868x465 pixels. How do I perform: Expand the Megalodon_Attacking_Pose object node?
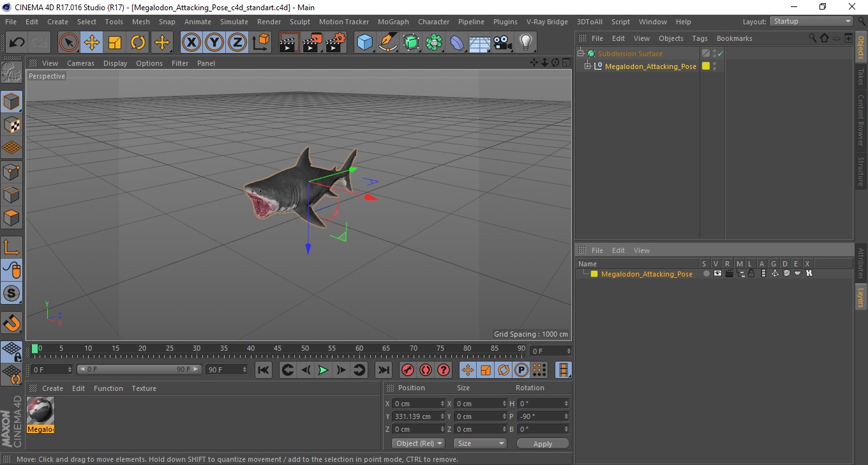[588, 66]
